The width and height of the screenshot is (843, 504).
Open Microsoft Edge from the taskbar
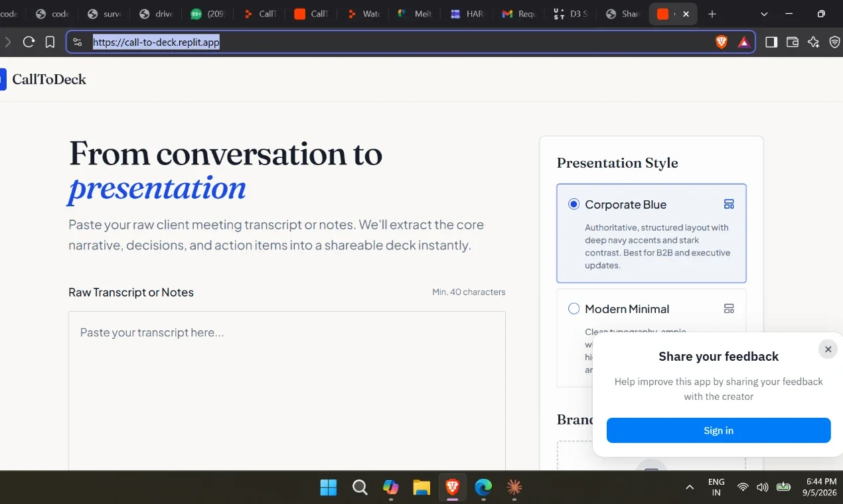483,487
